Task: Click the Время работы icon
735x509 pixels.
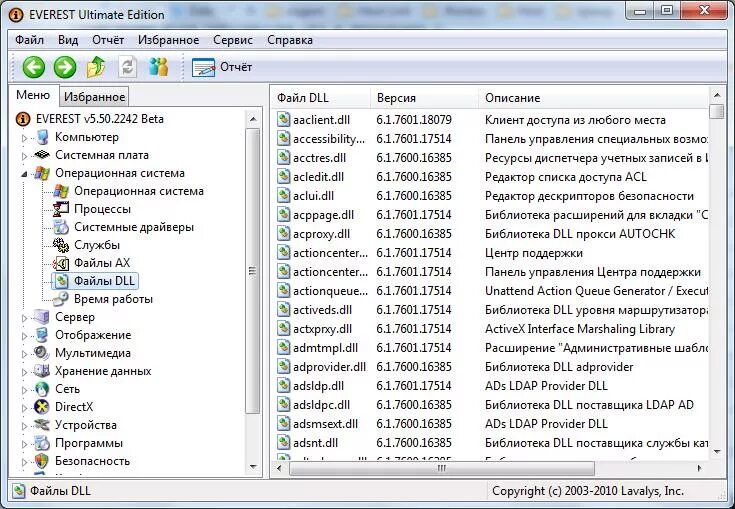Action: click(61, 299)
